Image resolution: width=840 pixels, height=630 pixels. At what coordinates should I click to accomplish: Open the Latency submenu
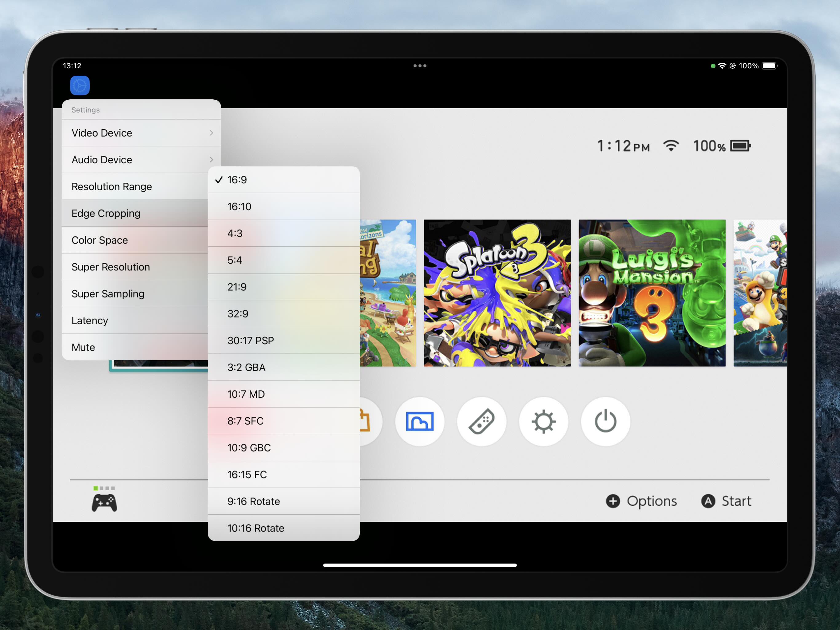click(135, 320)
